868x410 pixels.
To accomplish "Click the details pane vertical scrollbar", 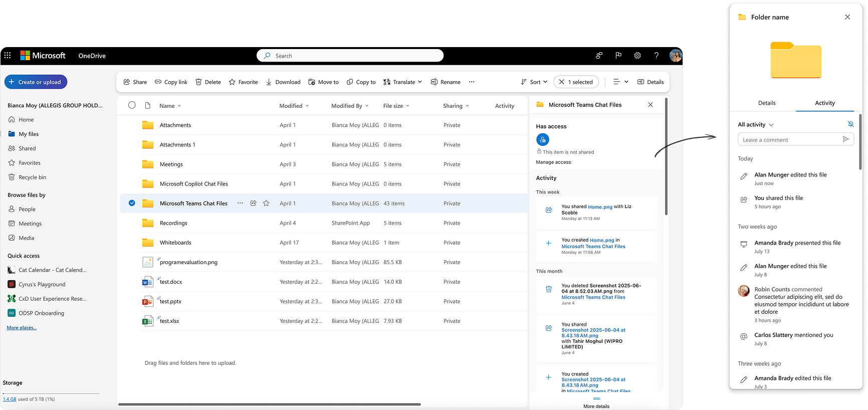I will point(666,156).
